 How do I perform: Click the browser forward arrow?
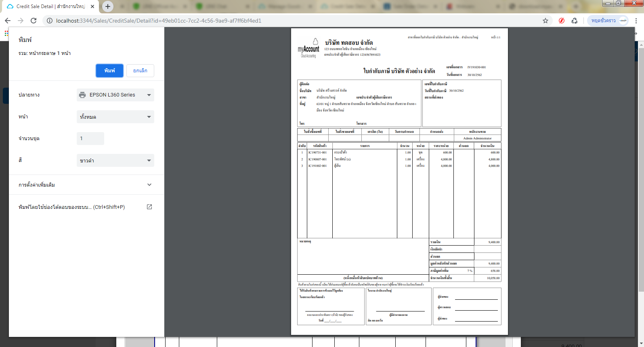tap(21, 21)
